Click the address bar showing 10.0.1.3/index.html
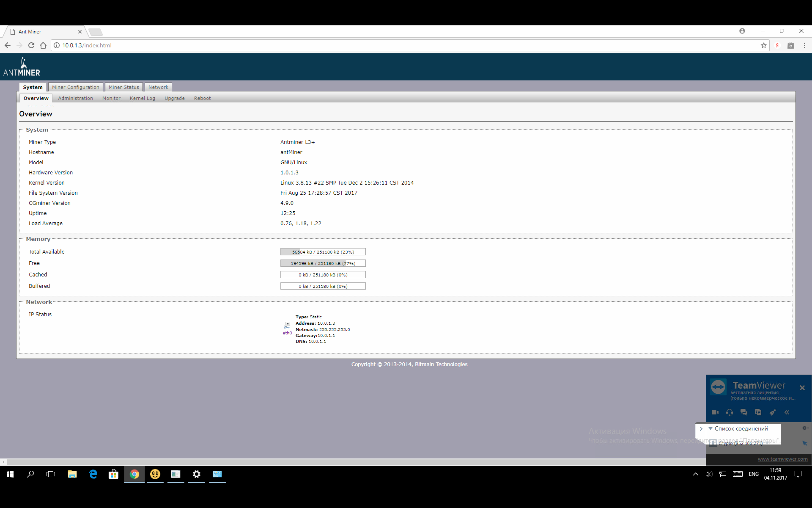The image size is (812, 508). pyautogui.click(x=409, y=45)
